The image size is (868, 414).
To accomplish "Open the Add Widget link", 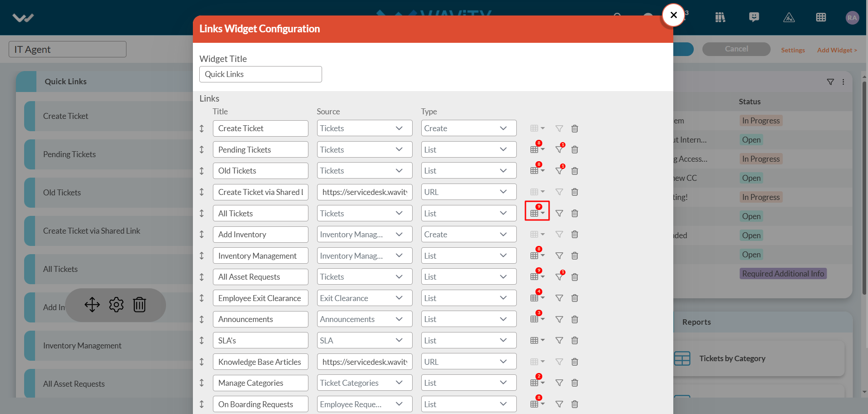I will [x=837, y=50].
